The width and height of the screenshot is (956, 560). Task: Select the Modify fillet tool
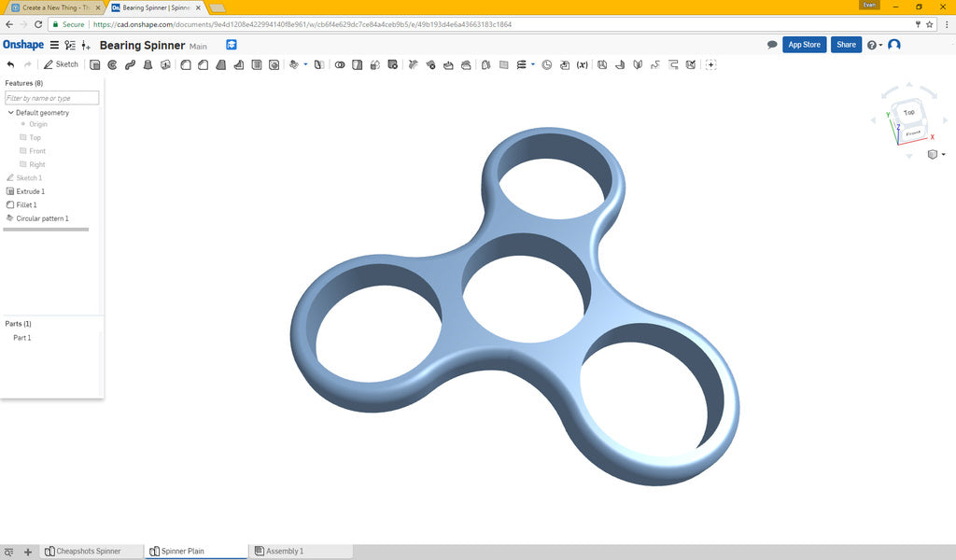click(413, 64)
